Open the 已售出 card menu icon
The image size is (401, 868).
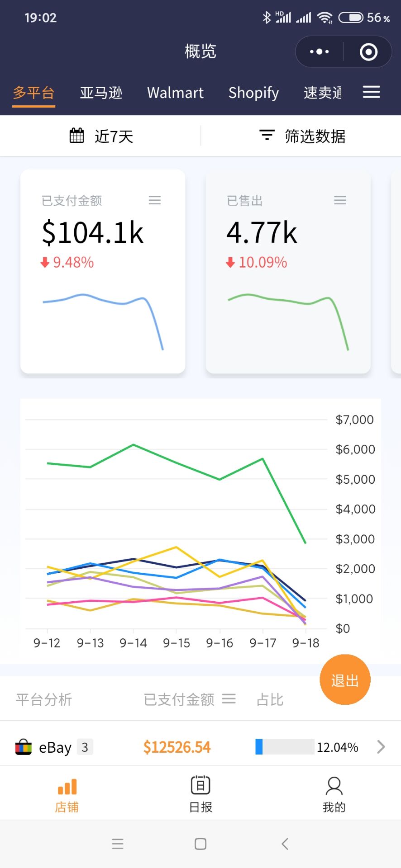[340, 200]
